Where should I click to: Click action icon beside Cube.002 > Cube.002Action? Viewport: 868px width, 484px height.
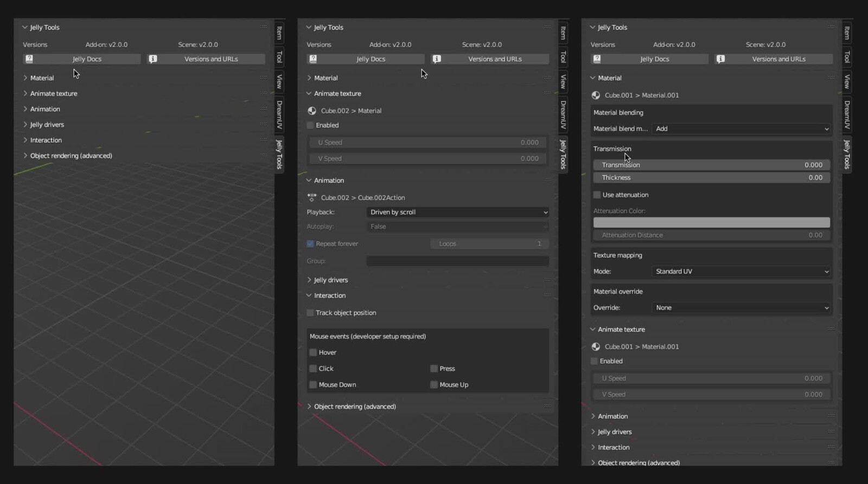(x=312, y=197)
